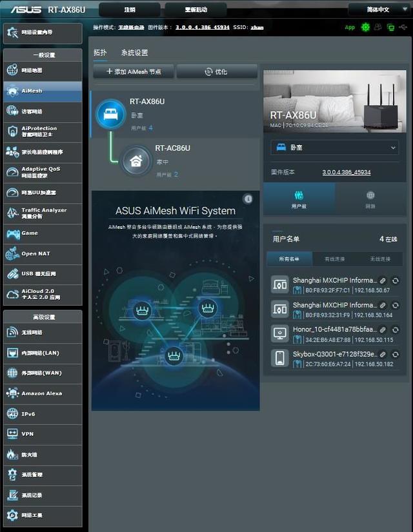Switch to the 拓扑 topology tab
The width and height of the screenshot is (413, 532).
[100, 53]
